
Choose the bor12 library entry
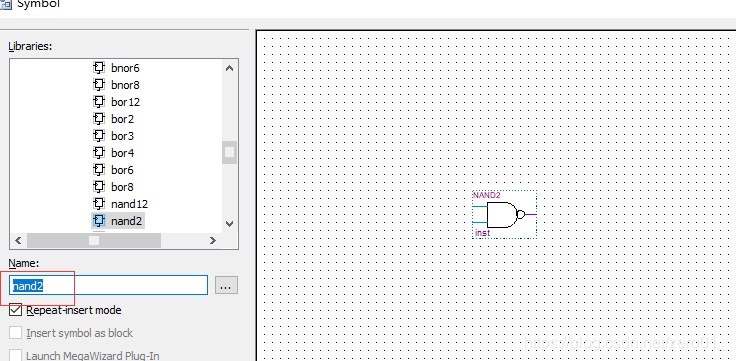(125, 102)
